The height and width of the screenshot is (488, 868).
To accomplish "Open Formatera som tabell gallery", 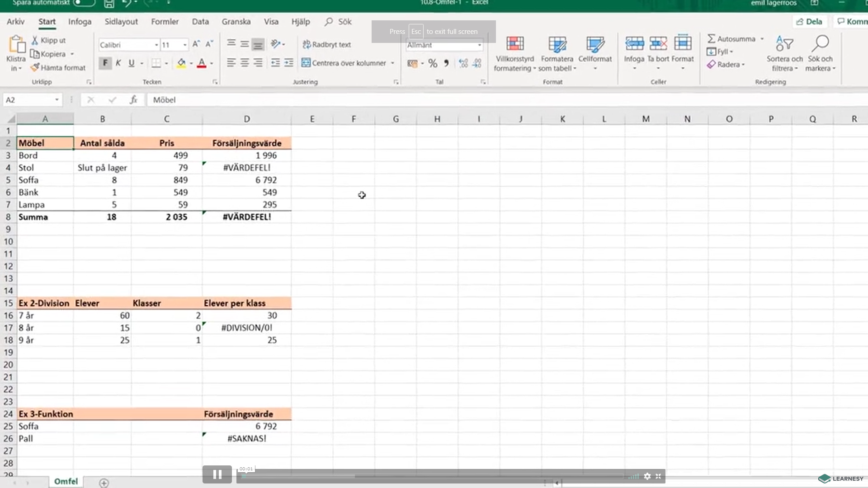I will click(x=557, y=54).
